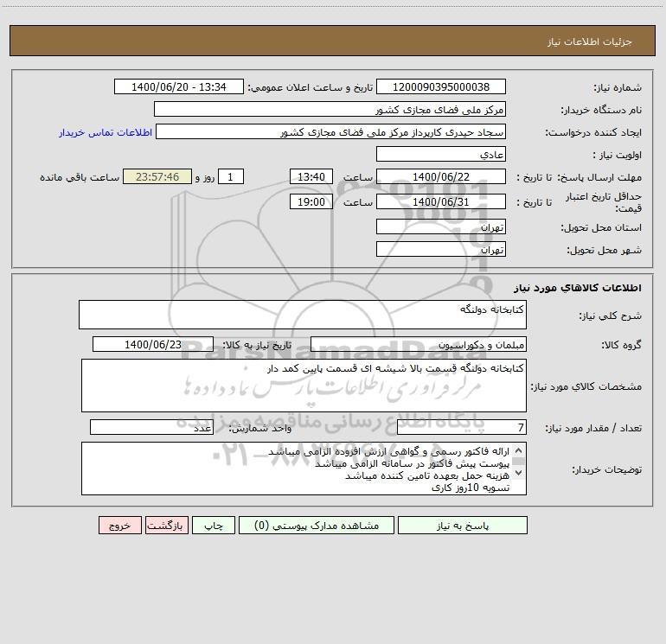Click the label ایجاد کننده درخواست

point(593,132)
